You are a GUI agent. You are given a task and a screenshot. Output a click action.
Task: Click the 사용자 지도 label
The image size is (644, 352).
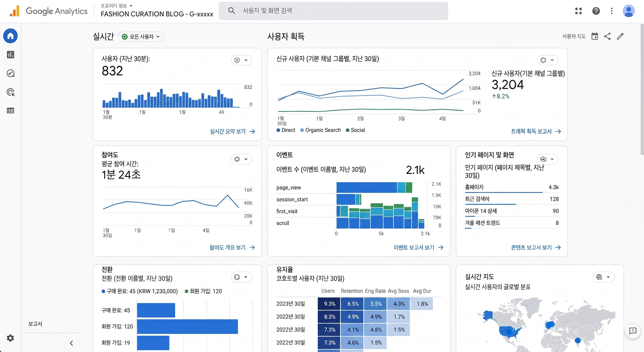pos(574,36)
